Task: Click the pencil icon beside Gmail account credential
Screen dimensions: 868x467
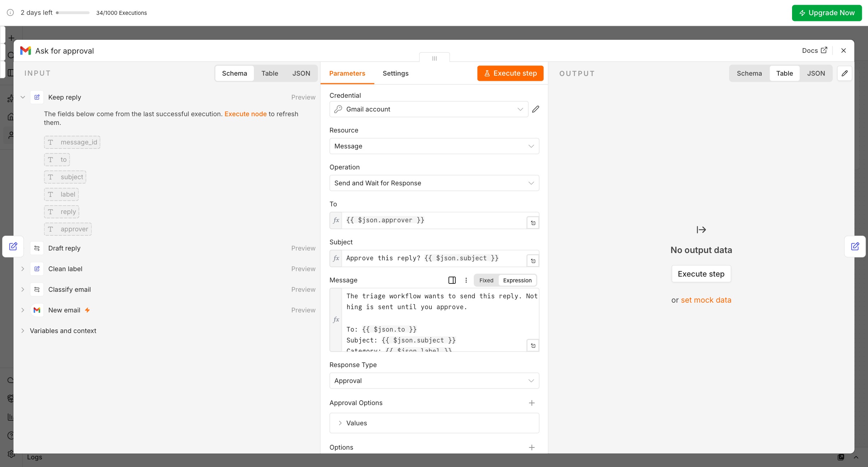Action: 536,109
